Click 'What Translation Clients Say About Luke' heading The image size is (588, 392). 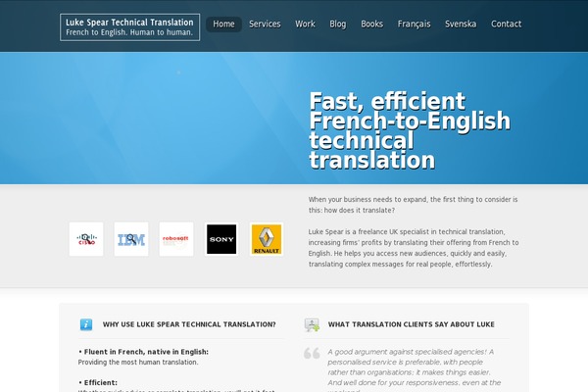coord(412,324)
